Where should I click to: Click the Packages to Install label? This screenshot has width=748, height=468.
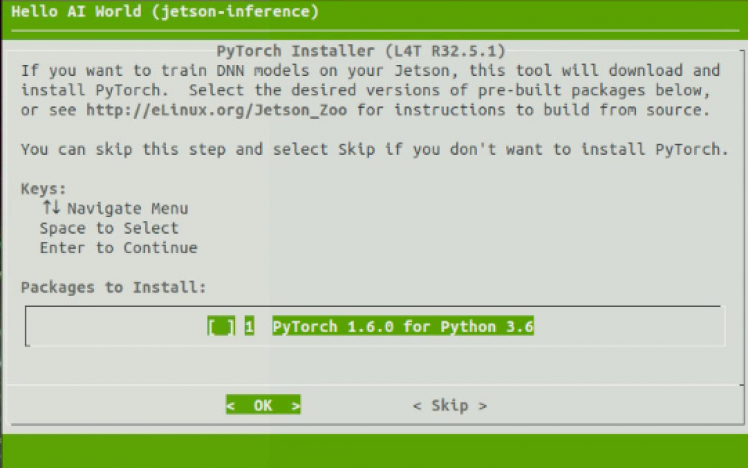tap(113, 287)
